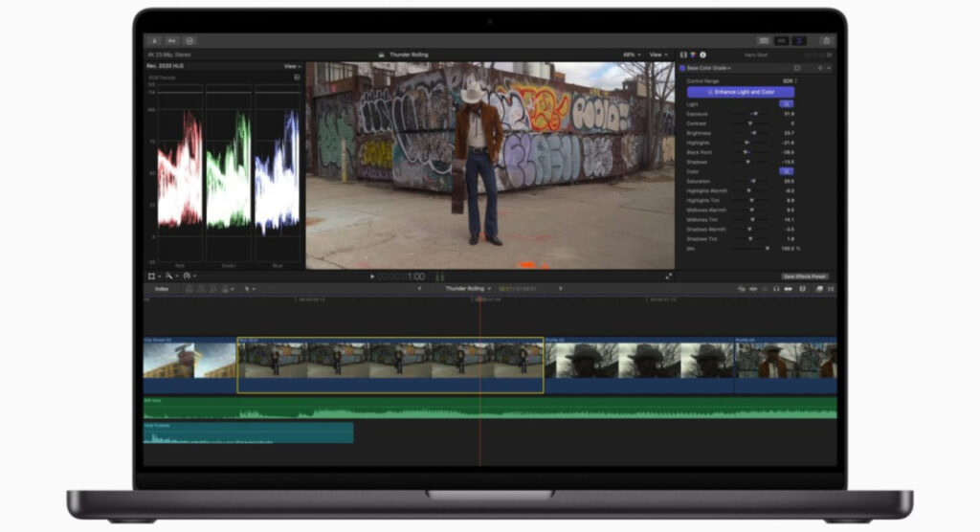Viewport: 980px width, 532px height.
Task: Click the insert clip edit icon
Action: [x=201, y=289]
